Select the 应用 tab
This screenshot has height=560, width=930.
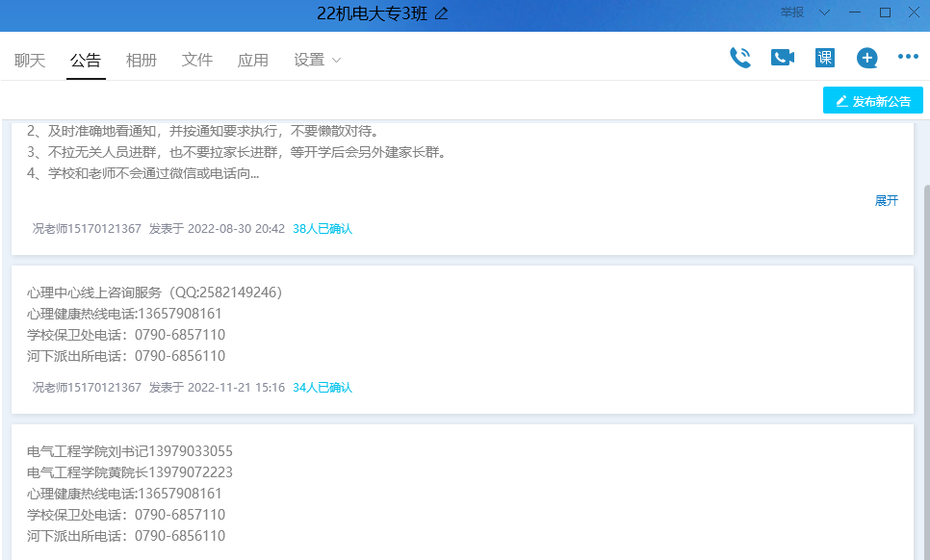tap(253, 60)
